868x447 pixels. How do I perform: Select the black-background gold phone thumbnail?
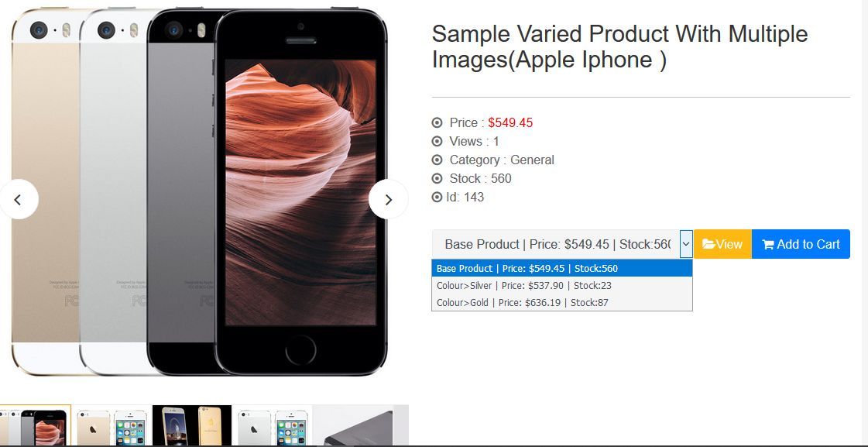point(192,425)
